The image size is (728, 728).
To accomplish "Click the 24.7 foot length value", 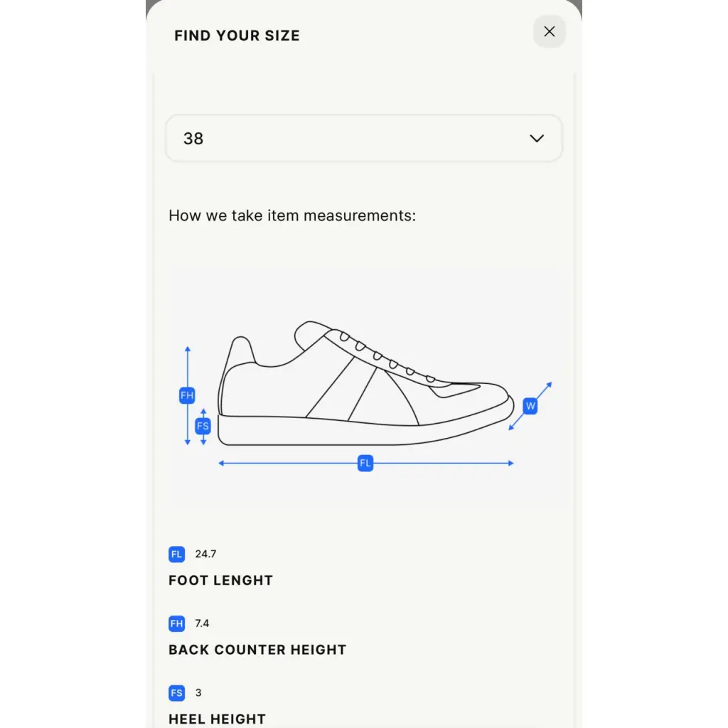I will click(x=205, y=554).
